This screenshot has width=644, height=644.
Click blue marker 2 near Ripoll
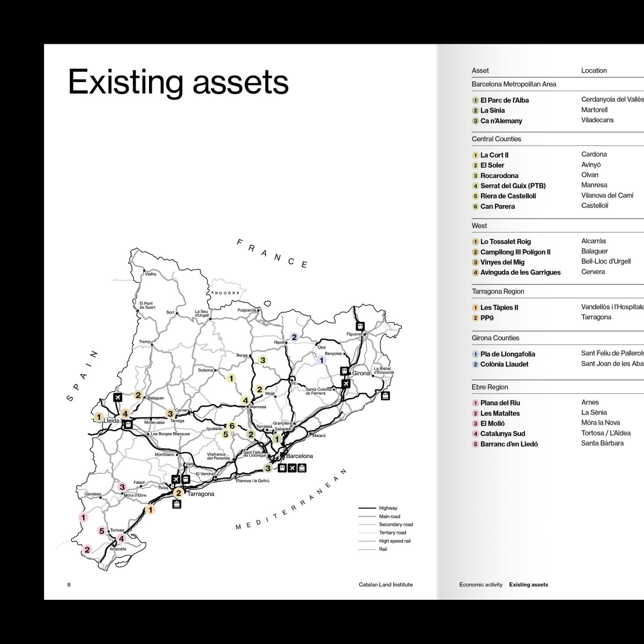(294, 337)
